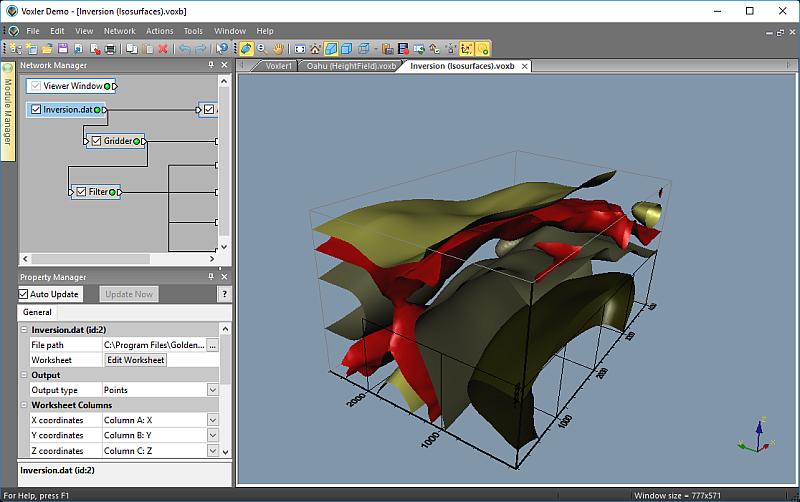The image size is (800, 502).
Task: Click the Network Manager horizontal scrollbar
Action: tap(90, 258)
